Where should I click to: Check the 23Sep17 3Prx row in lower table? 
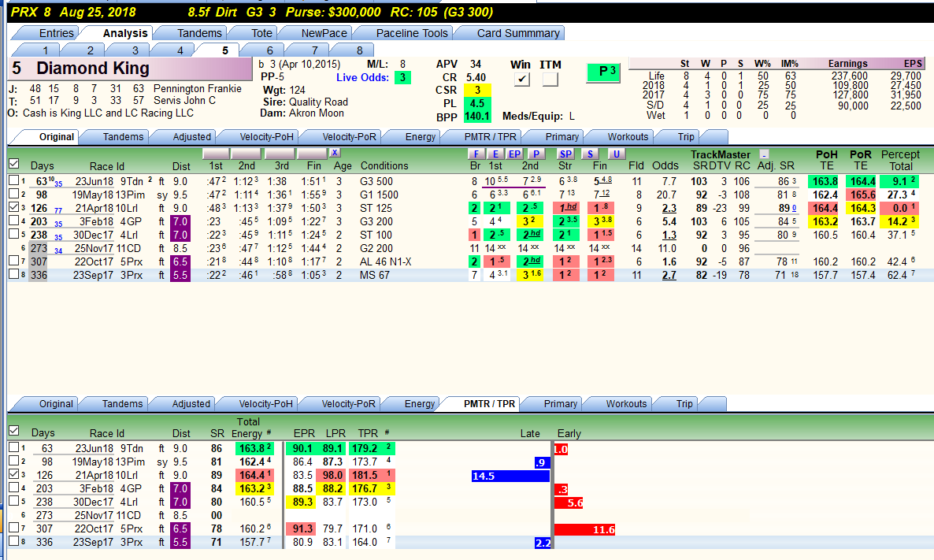pyautogui.click(x=13, y=541)
